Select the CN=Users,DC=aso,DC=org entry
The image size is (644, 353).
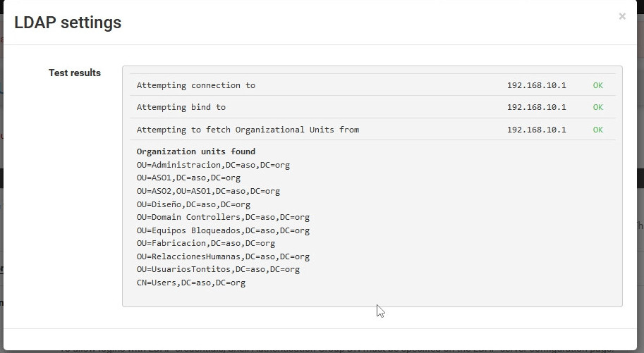pyautogui.click(x=190, y=283)
